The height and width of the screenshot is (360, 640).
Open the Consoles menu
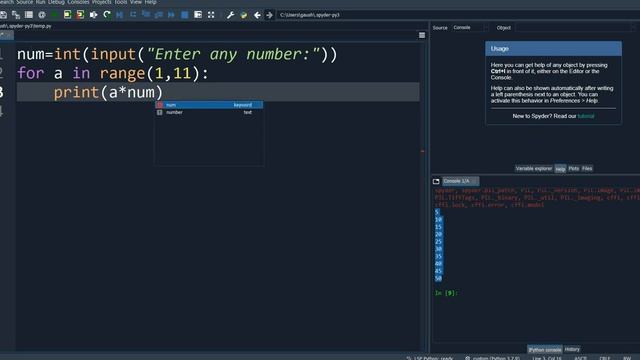78,2
